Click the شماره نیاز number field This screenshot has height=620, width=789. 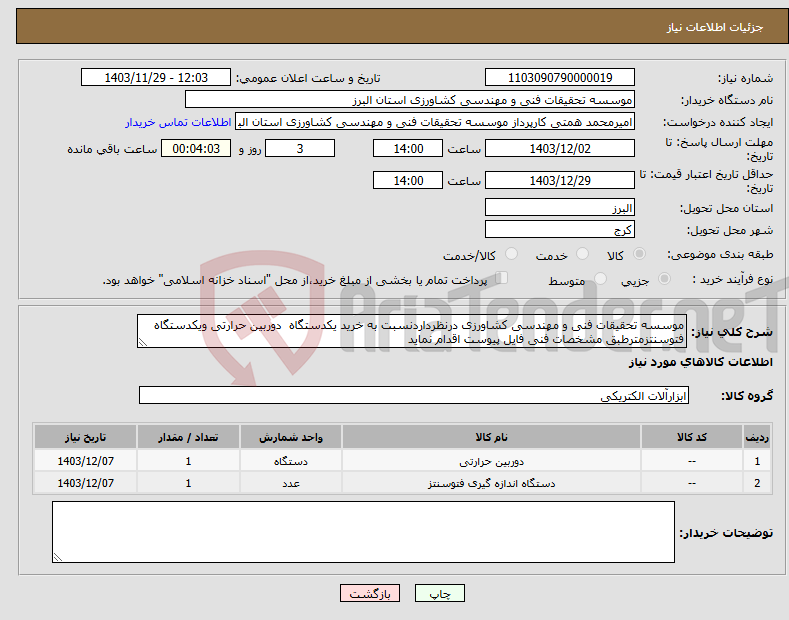(560, 78)
